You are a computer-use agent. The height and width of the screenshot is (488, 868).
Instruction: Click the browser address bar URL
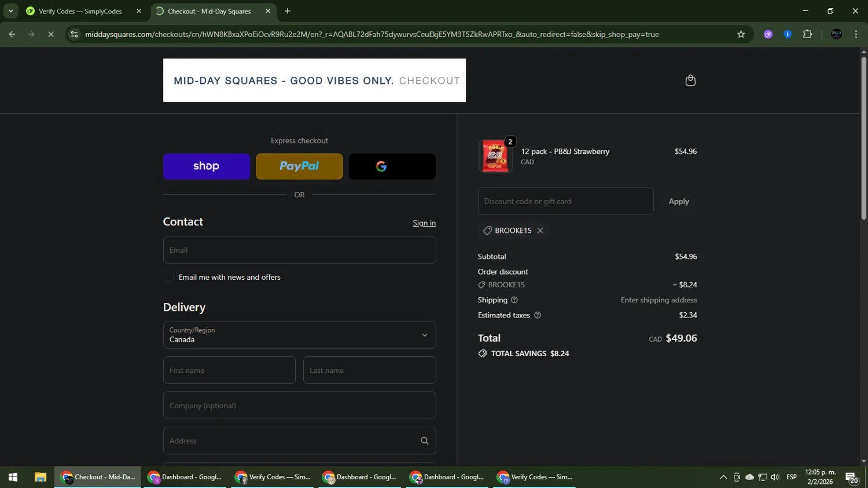pyautogui.click(x=372, y=34)
